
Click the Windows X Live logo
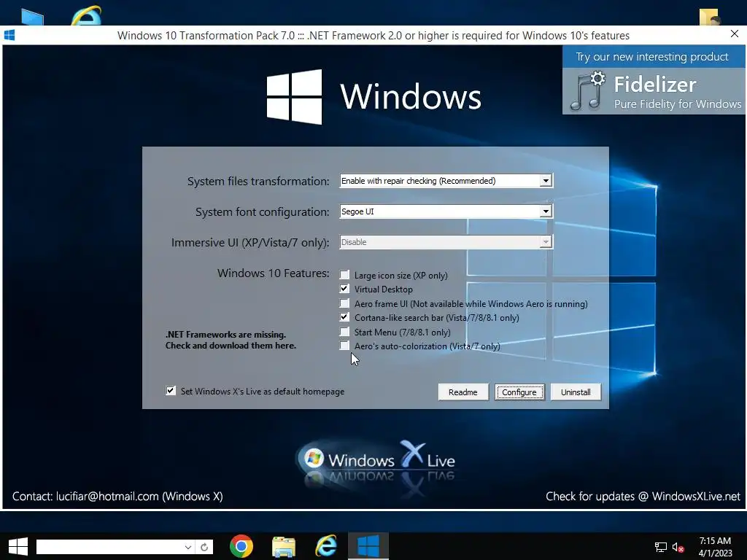tap(376, 460)
